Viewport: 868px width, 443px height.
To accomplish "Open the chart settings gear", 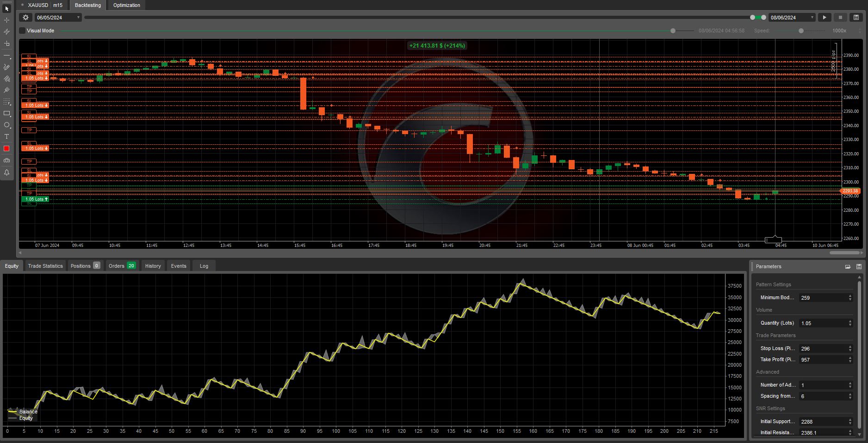I will pyautogui.click(x=25, y=17).
